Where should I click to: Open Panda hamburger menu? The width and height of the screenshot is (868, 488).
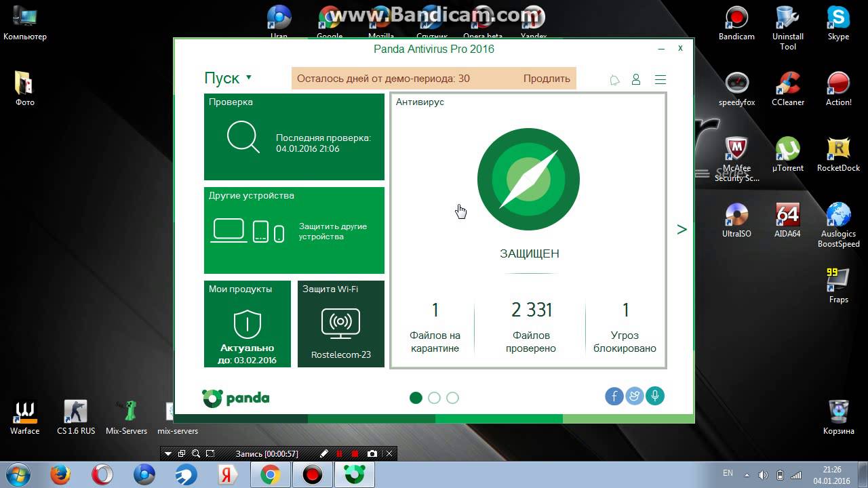click(x=660, y=79)
